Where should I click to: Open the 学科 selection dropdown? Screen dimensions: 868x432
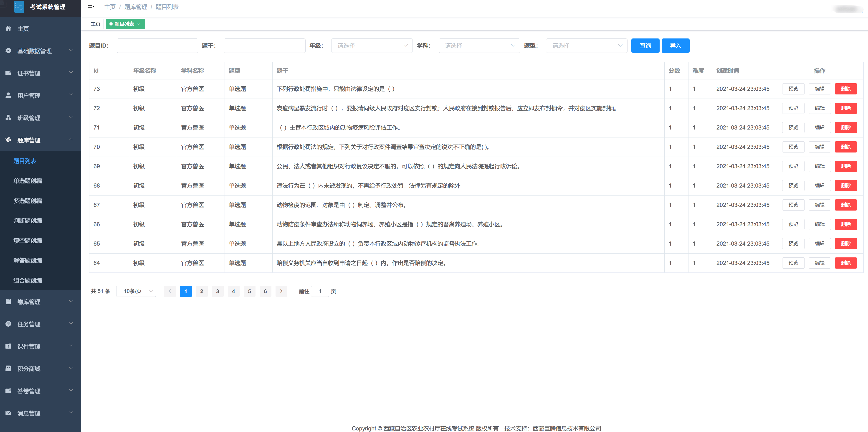coord(479,46)
